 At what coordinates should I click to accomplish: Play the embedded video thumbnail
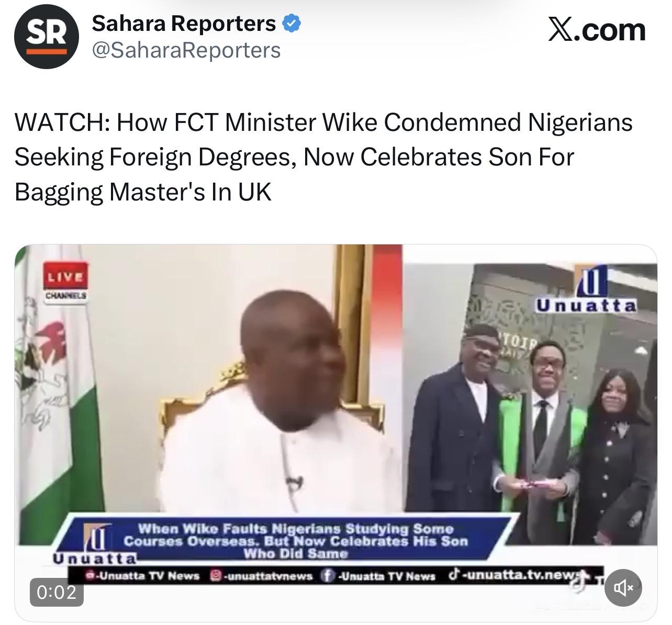pyautogui.click(x=335, y=433)
